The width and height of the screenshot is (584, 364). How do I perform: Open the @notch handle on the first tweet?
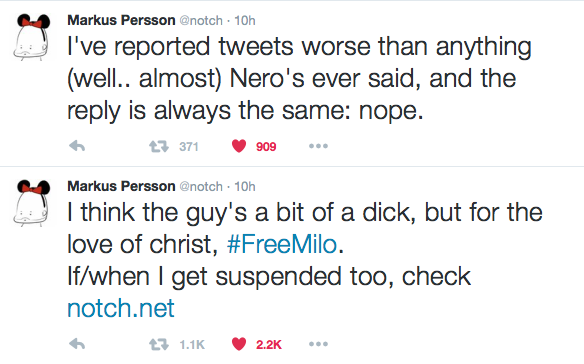tap(201, 20)
